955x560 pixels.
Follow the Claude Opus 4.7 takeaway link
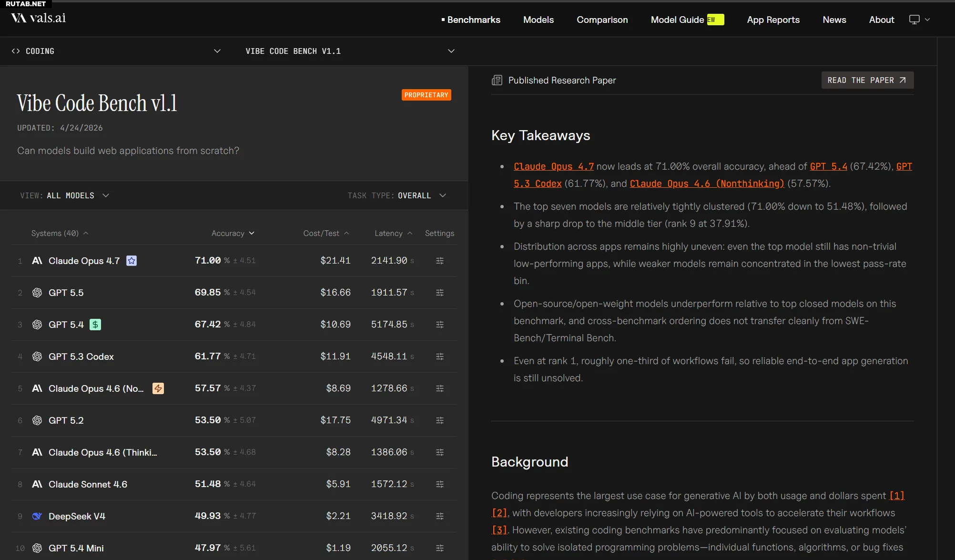click(x=553, y=166)
